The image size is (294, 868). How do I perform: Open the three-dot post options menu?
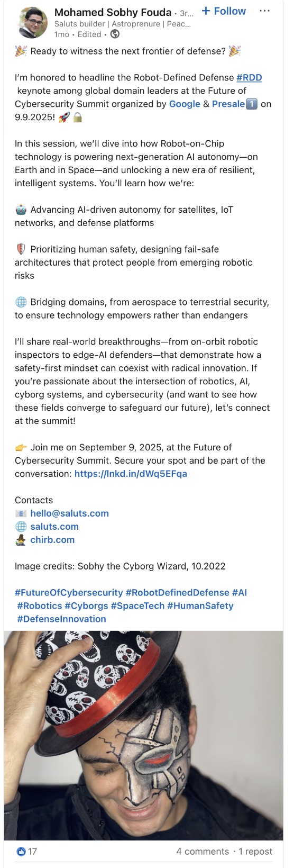[x=264, y=11]
